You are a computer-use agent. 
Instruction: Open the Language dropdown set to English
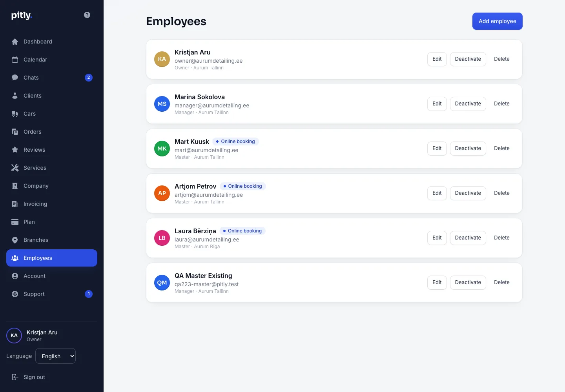tap(55, 356)
